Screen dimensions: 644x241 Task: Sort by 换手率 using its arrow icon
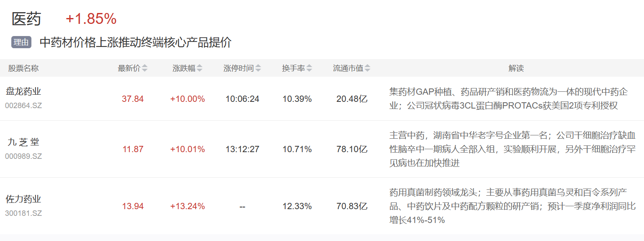pyautogui.click(x=309, y=68)
